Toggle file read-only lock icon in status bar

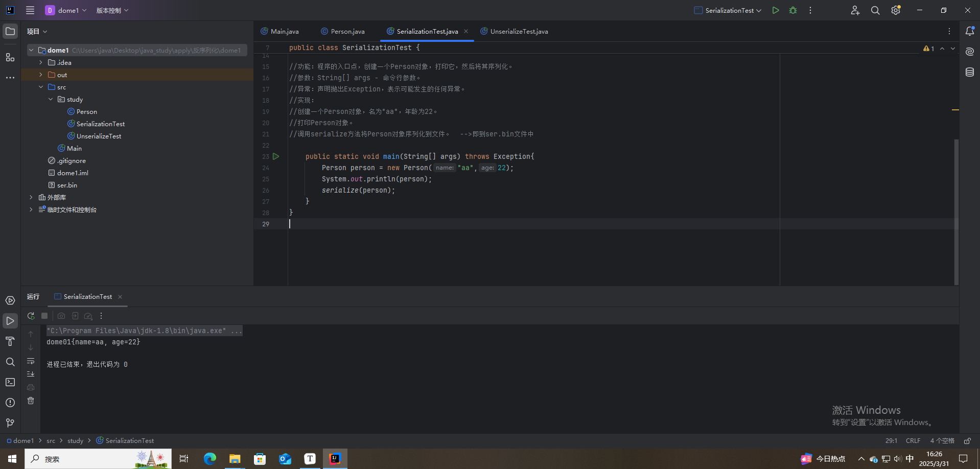967,440
